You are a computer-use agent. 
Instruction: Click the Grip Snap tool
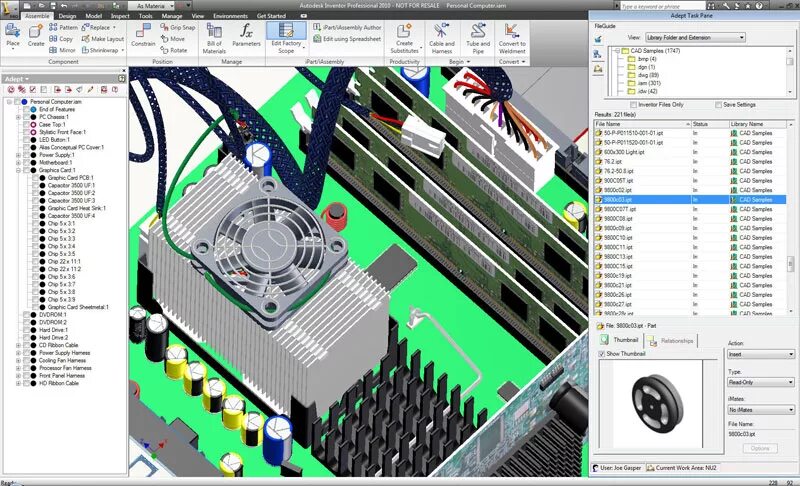coord(178,27)
